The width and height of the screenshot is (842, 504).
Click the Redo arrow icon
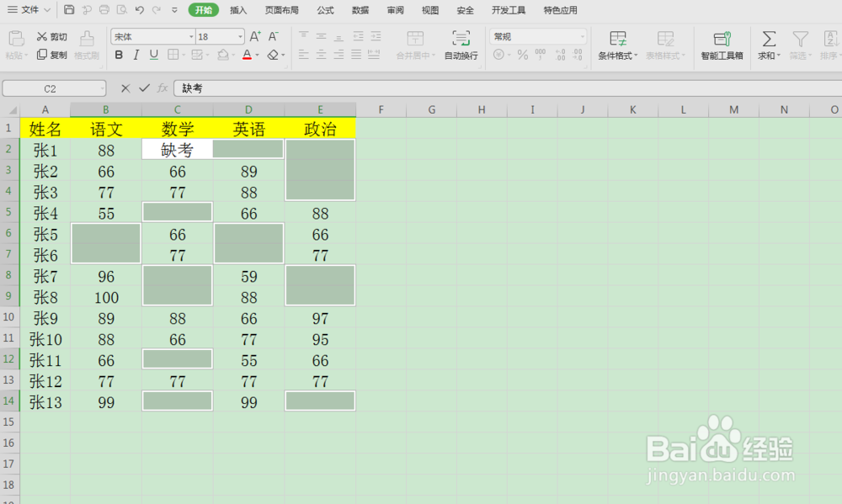click(157, 9)
